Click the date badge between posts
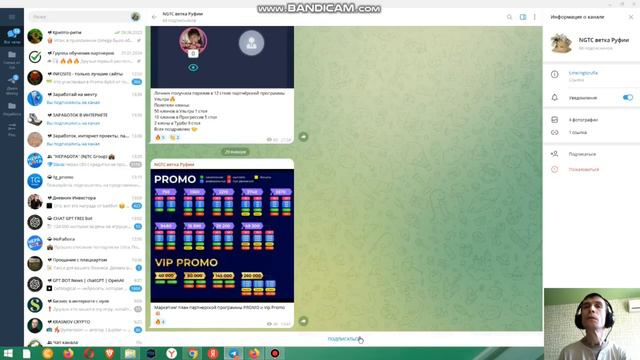This screenshot has height=360, width=640. tap(236, 152)
